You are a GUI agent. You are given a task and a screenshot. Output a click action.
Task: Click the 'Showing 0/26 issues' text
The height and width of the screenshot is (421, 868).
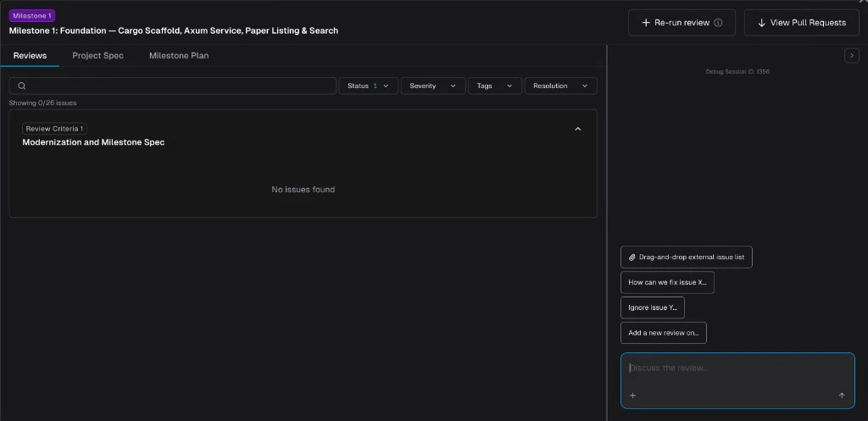coord(42,102)
